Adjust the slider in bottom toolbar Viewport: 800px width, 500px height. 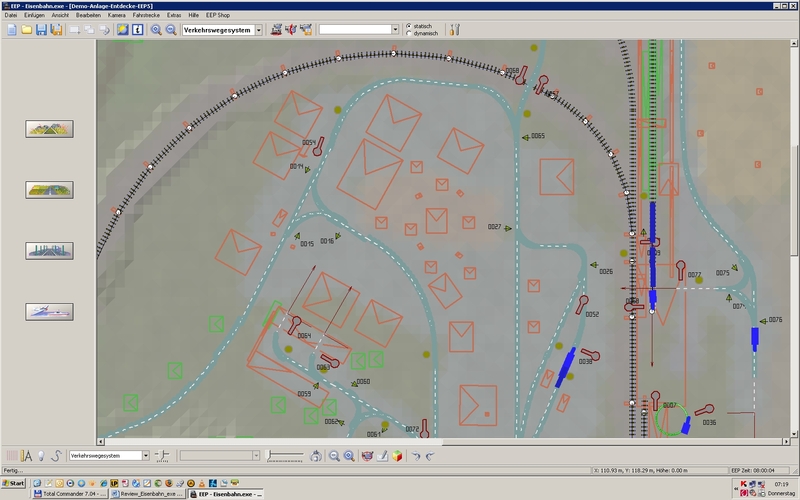click(x=285, y=456)
